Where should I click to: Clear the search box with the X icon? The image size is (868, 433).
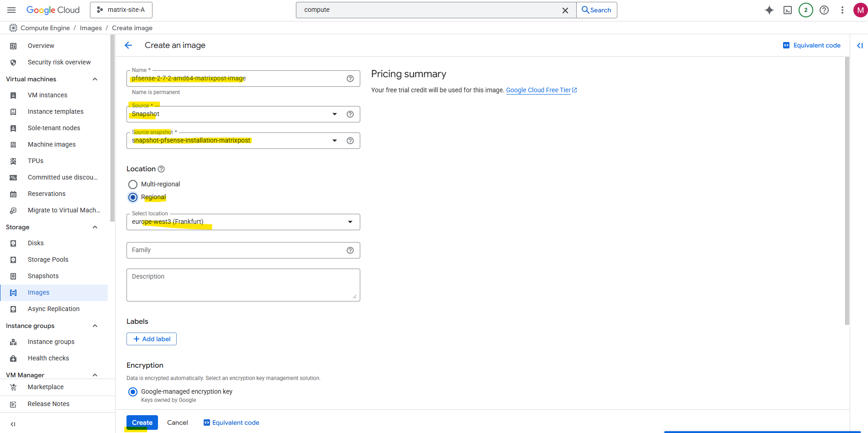565,11
